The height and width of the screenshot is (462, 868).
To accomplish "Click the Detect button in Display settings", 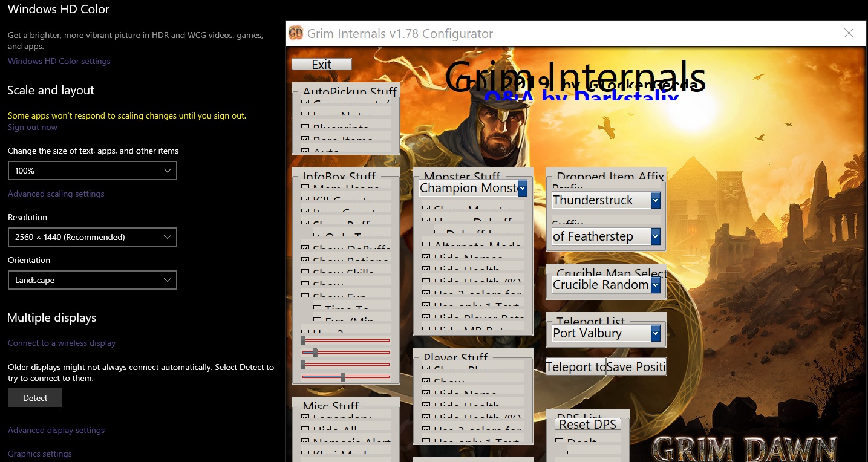I will point(35,398).
